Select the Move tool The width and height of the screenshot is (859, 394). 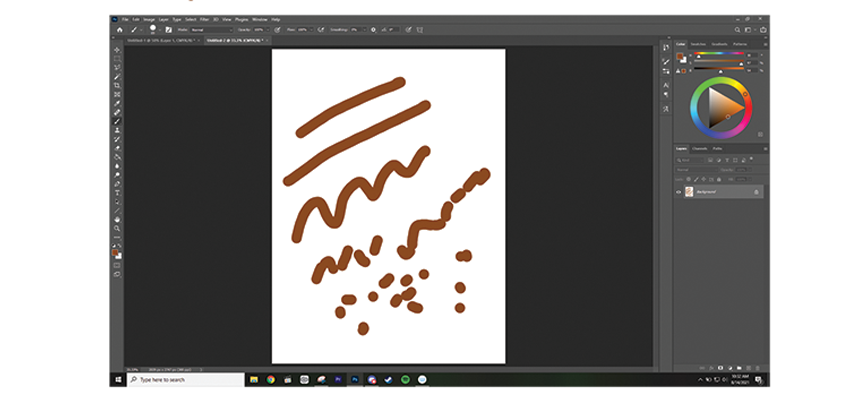point(117,50)
